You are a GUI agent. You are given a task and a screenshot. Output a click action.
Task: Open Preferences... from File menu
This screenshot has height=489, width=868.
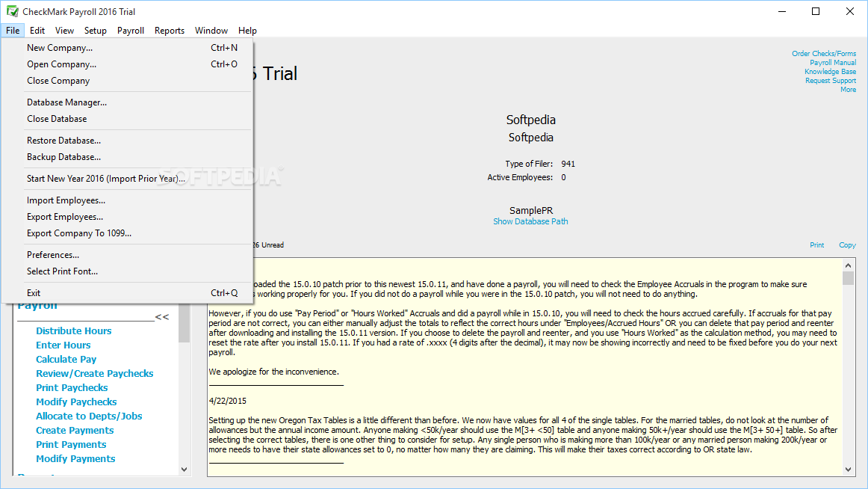[127, 255]
